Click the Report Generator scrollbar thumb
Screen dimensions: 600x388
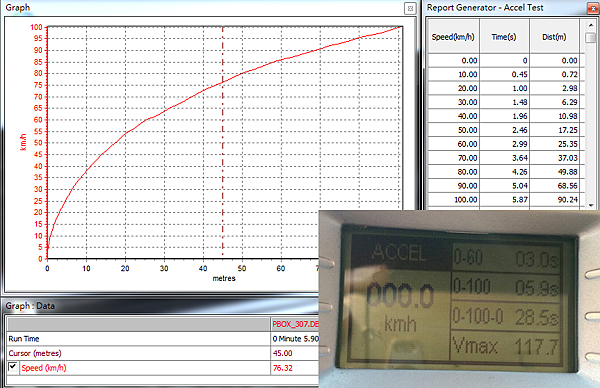591,37
